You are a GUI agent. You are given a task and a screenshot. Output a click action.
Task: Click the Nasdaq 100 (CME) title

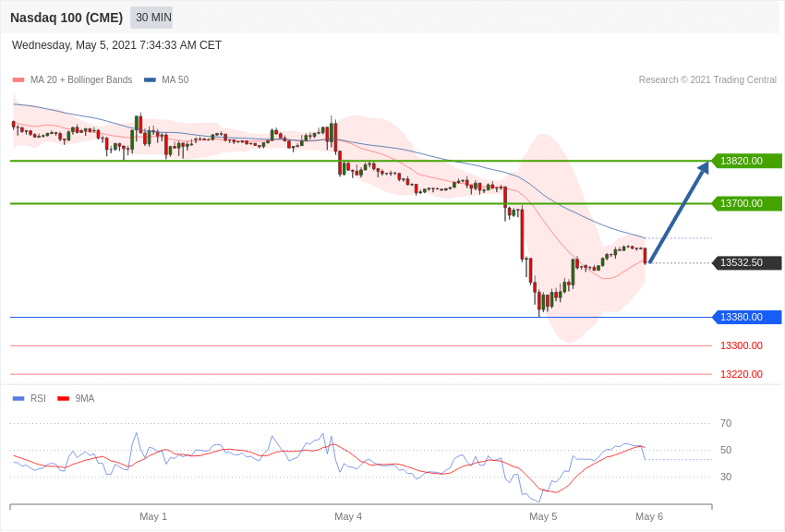66,18
